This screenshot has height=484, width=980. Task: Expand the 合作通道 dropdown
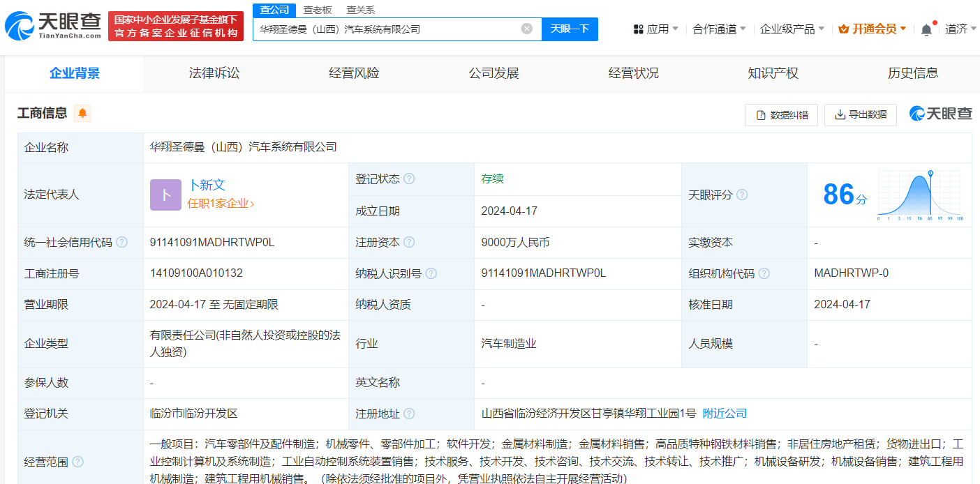(719, 29)
